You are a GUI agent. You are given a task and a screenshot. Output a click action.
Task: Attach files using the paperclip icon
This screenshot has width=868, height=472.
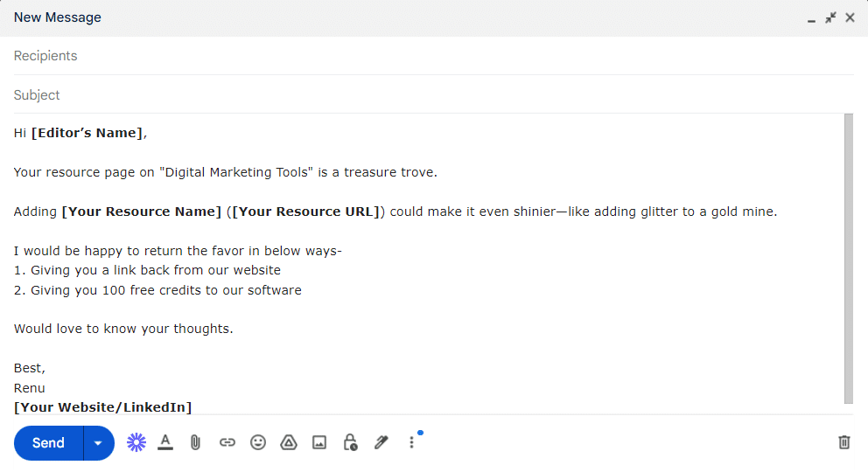click(196, 442)
